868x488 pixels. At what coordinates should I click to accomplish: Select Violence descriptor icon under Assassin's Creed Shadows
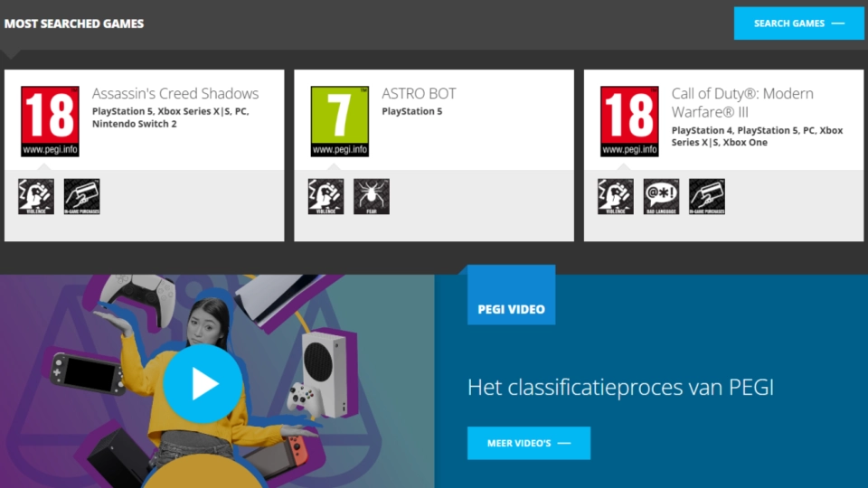pyautogui.click(x=36, y=196)
